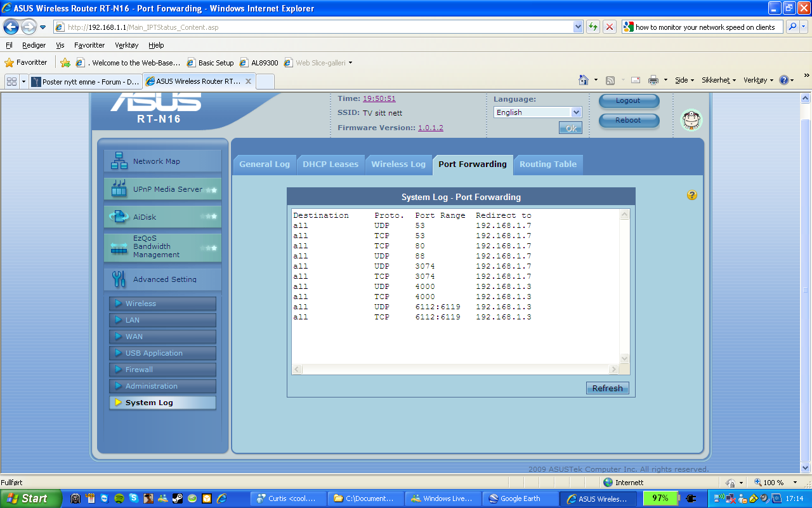Image resolution: width=812 pixels, height=508 pixels.
Task: Launch Steam from Quick Launch
Action: (x=177, y=498)
